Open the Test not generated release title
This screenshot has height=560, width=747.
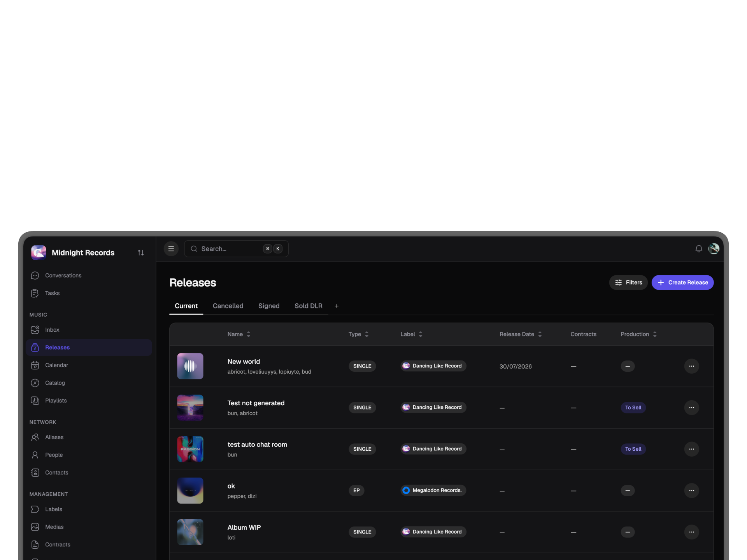point(256,403)
